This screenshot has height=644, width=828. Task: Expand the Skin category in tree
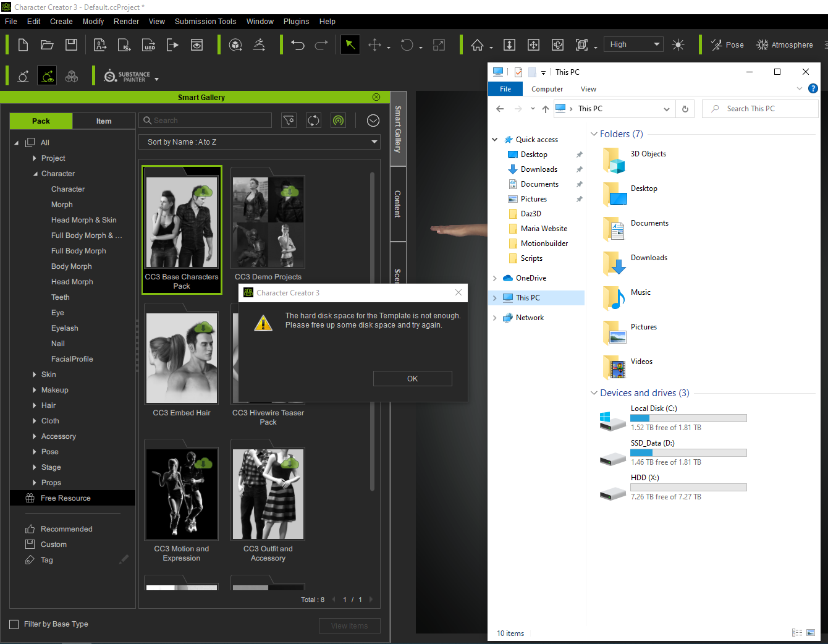coord(35,375)
